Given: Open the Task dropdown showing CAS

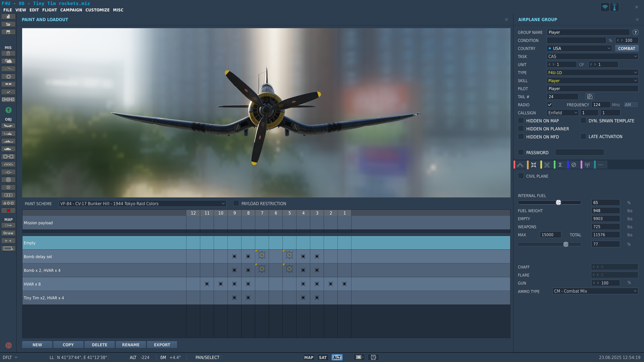Looking at the screenshot, I should point(592,56).
